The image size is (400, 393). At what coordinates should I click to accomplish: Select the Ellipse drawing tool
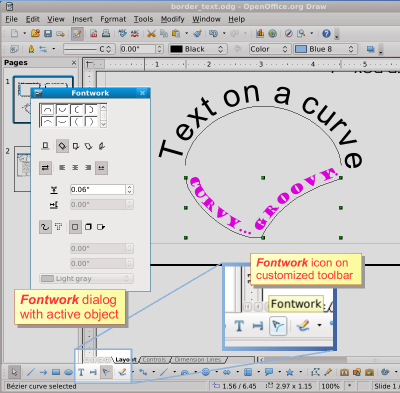(x=68, y=372)
